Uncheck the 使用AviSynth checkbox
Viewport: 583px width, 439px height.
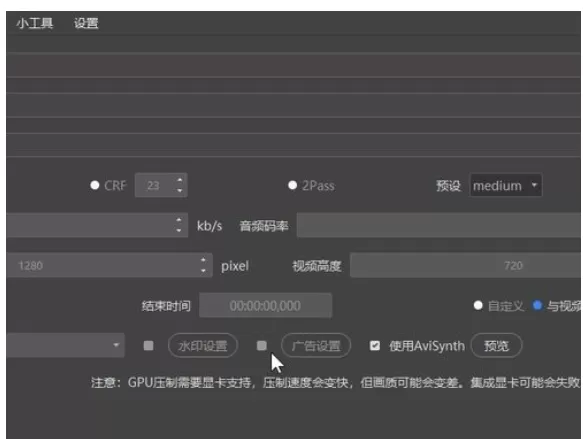point(375,346)
